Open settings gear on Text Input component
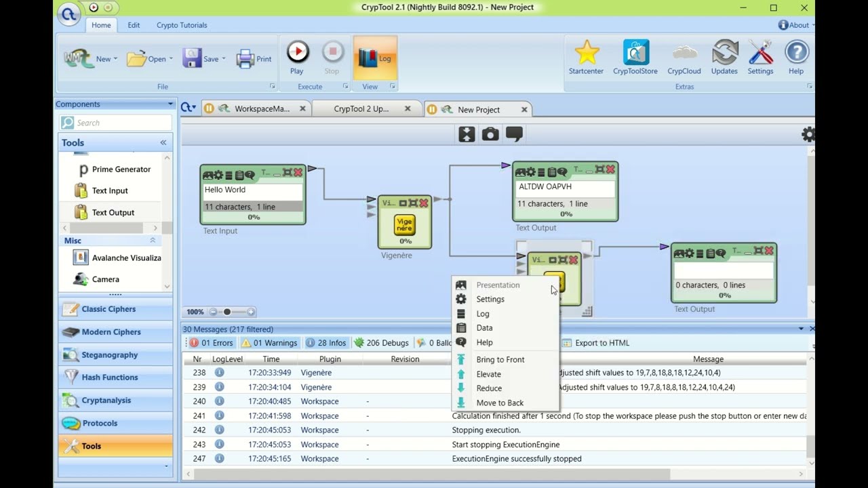Screen dimensions: 868x488 pyautogui.click(x=220, y=176)
